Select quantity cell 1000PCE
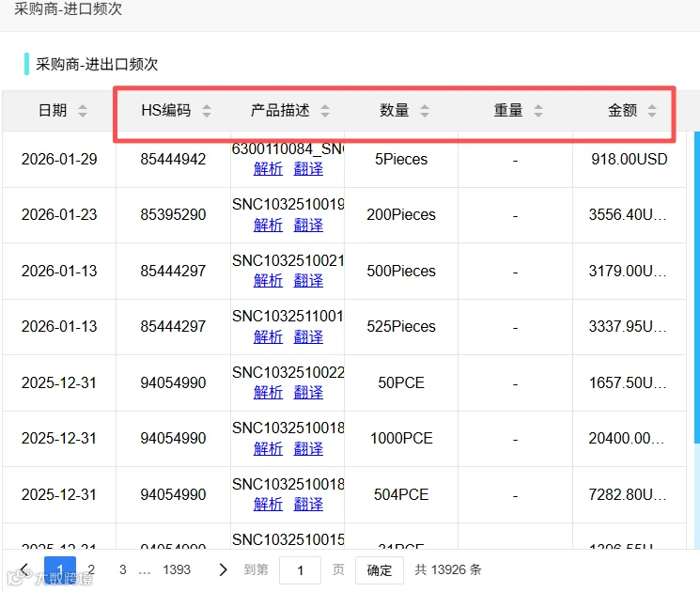The image size is (700, 592). click(x=401, y=439)
